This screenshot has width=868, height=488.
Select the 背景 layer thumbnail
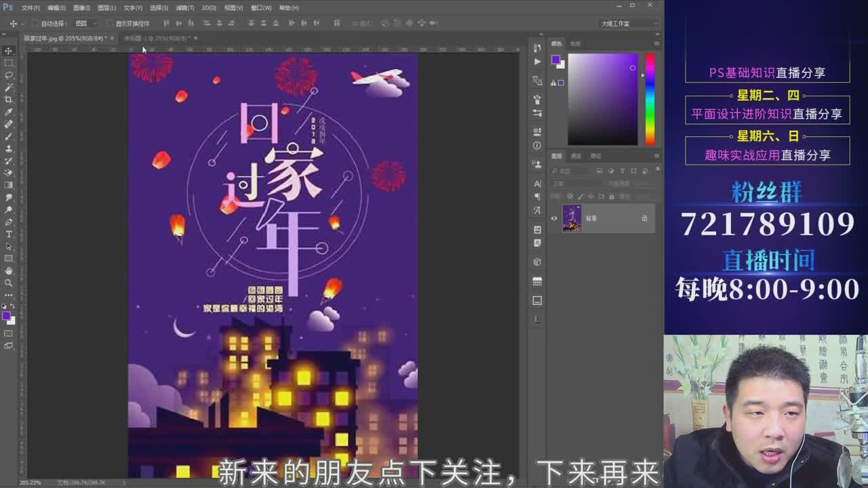point(572,218)
